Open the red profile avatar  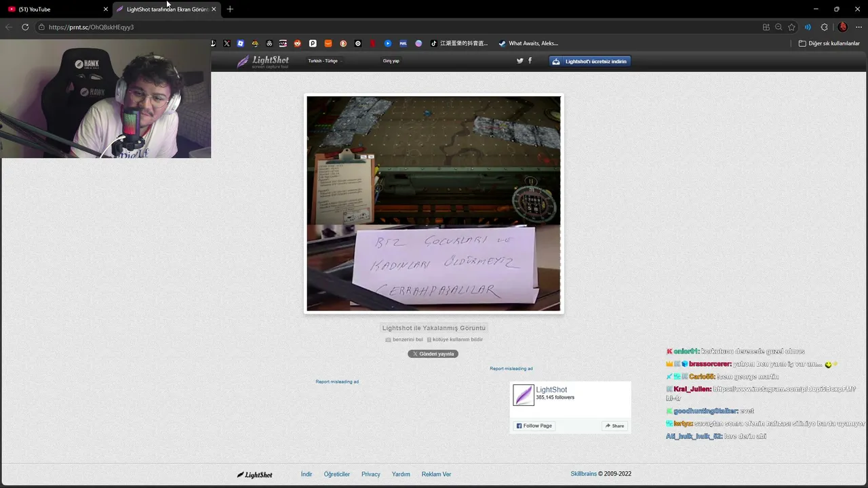click(x=843, y=27)
